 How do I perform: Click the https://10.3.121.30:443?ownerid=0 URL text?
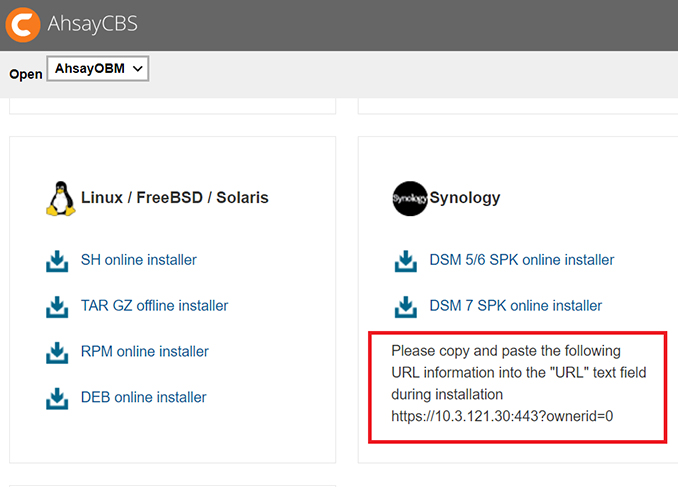coord(501,415)
